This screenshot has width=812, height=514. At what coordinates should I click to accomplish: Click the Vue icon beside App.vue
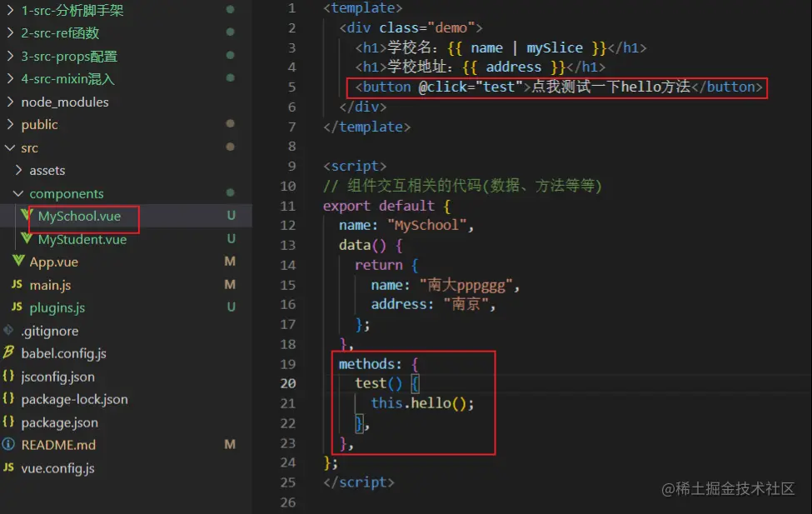[x=18, y=261]
